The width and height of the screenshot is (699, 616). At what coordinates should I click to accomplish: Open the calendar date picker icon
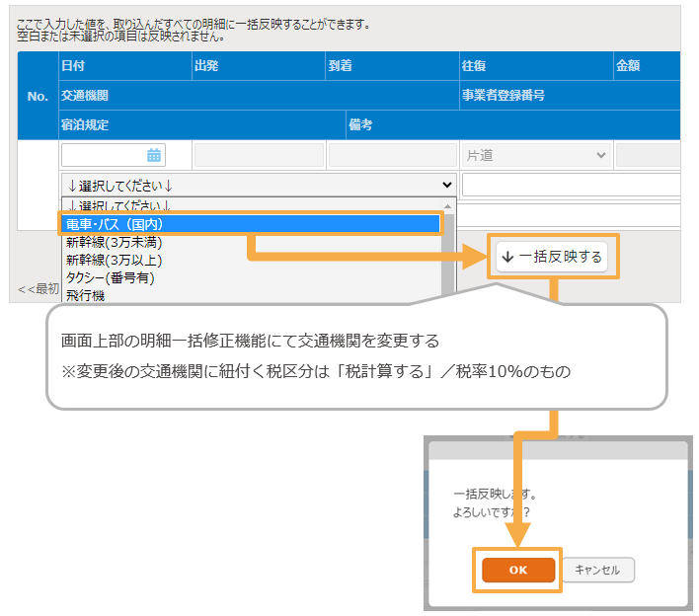tap(153, 155)
